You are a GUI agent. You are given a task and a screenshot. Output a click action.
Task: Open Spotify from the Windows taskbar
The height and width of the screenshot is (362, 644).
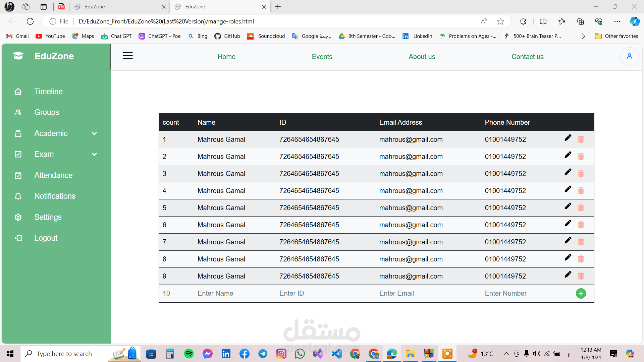189,354
